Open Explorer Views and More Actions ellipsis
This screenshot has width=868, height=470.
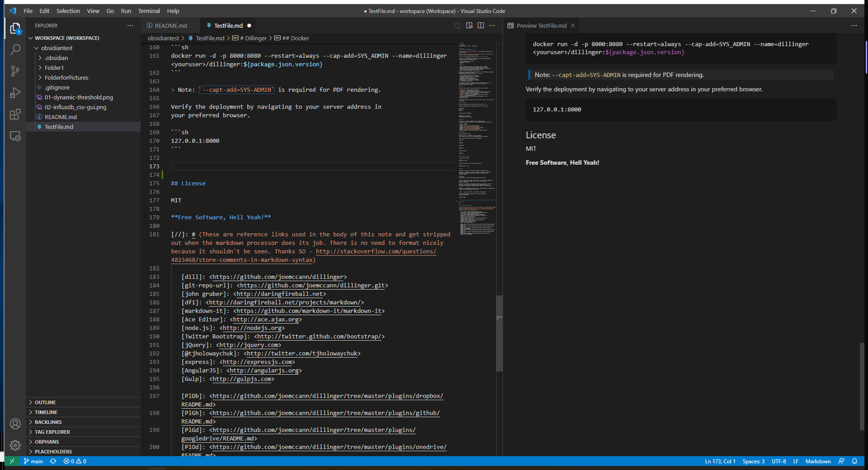(130, 26)
